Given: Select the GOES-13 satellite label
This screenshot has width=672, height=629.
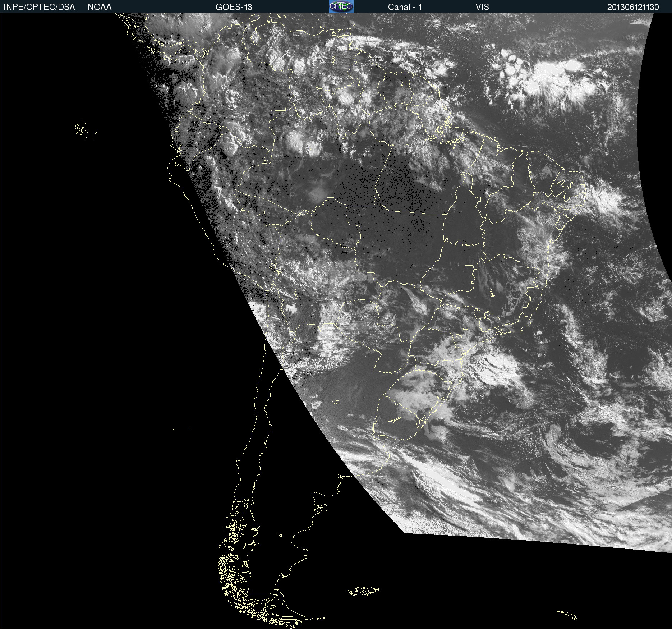Looking at the screenshot, I should [234, 7].
